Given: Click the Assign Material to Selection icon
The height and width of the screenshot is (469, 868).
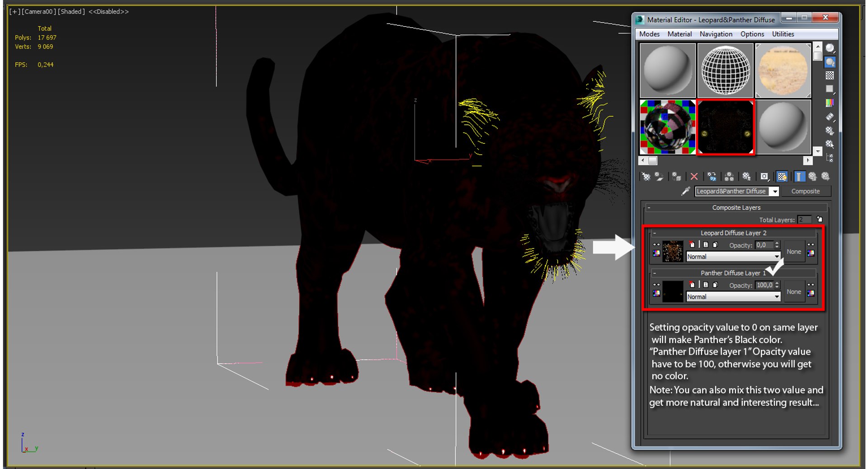Looking at the screenshot, I should (x=676, y=176).
